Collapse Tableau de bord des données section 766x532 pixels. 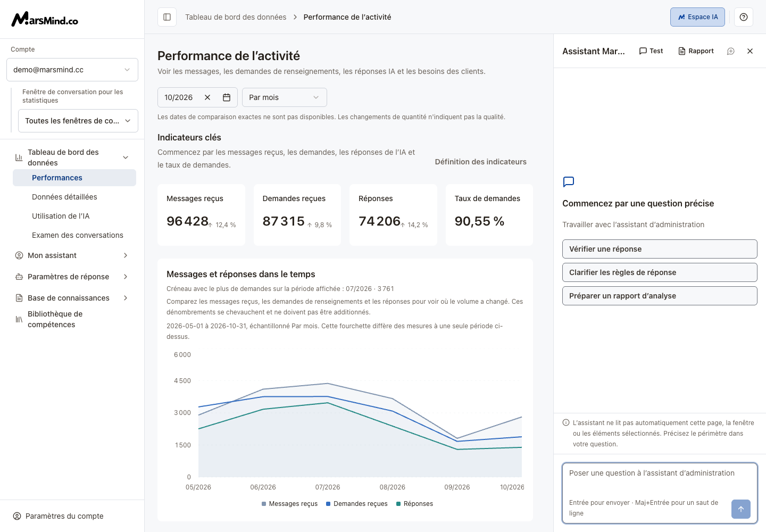pyautogui.click(x=126, y=157)
